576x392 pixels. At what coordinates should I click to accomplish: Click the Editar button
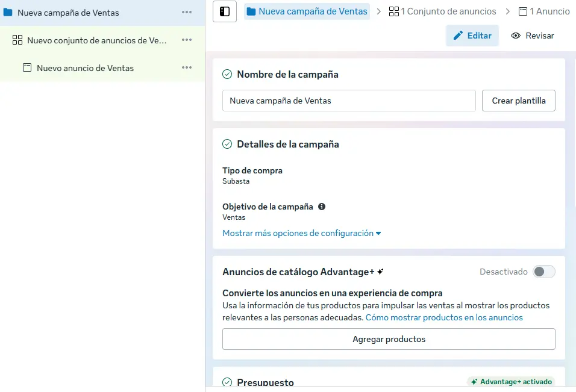pyautogui.click(x=472, y=36)
